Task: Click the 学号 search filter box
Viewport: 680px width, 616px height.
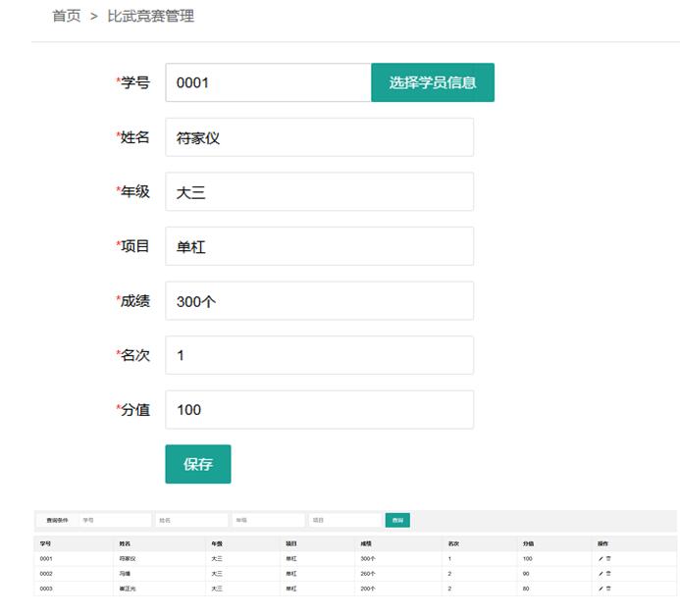Action: (x=114, y=520)
